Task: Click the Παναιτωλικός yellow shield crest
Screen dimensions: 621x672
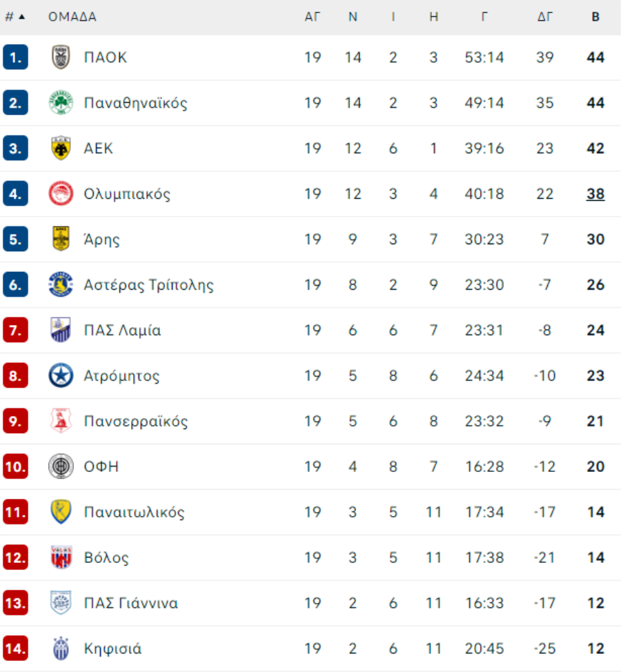Action: point(61,512)
